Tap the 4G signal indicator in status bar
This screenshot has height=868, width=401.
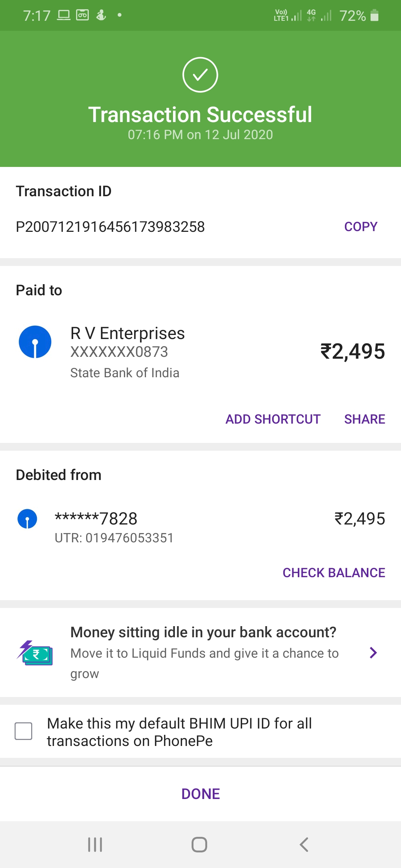click(x=311, y=15)
